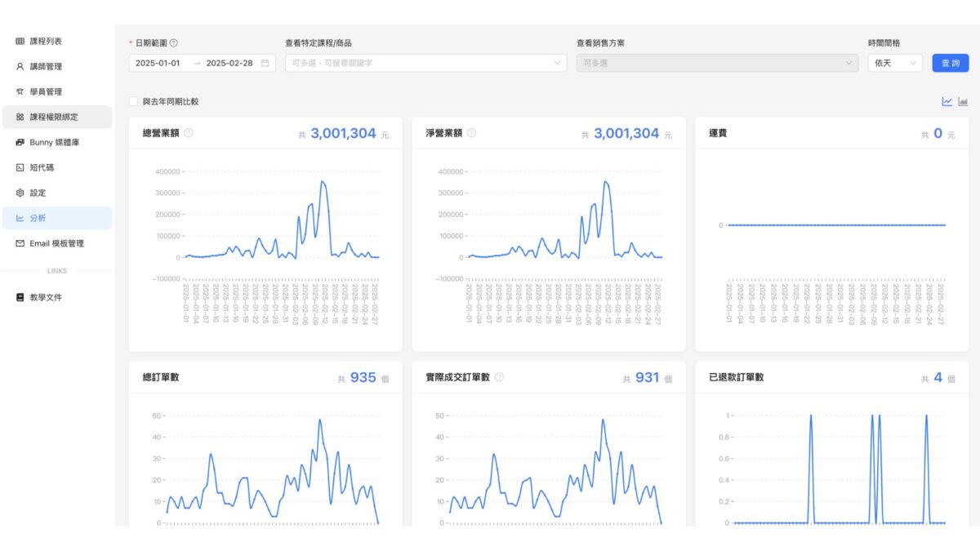The image size is (980, 551).
Task: Click the start date 2025-01-01 field
Action: click(x=158, y=63)
